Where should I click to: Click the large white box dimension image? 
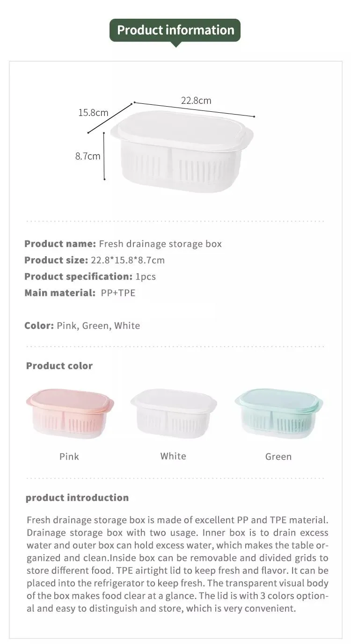[x=182, y=152]
